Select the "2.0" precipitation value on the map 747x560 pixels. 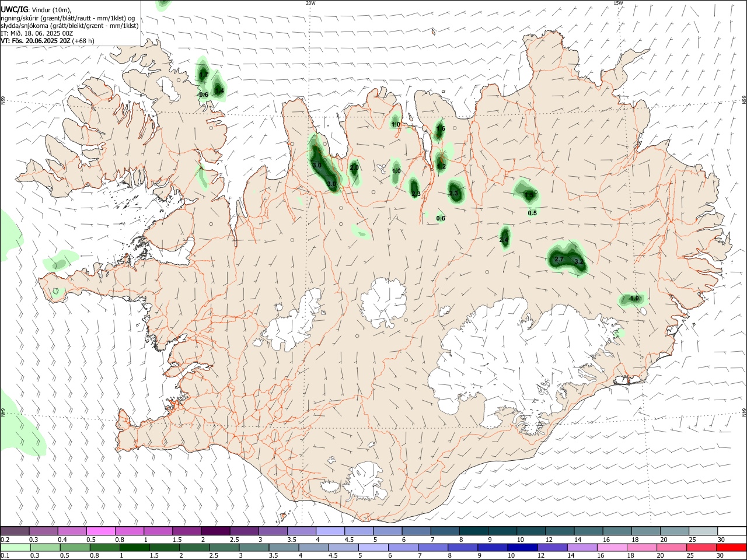coord(354,168)
